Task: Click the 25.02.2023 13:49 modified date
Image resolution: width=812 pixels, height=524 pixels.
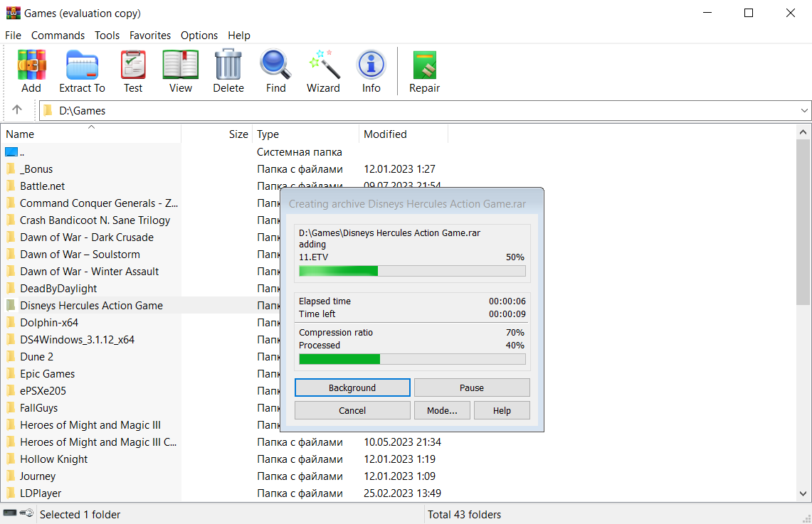Action: tap(402, 493)
